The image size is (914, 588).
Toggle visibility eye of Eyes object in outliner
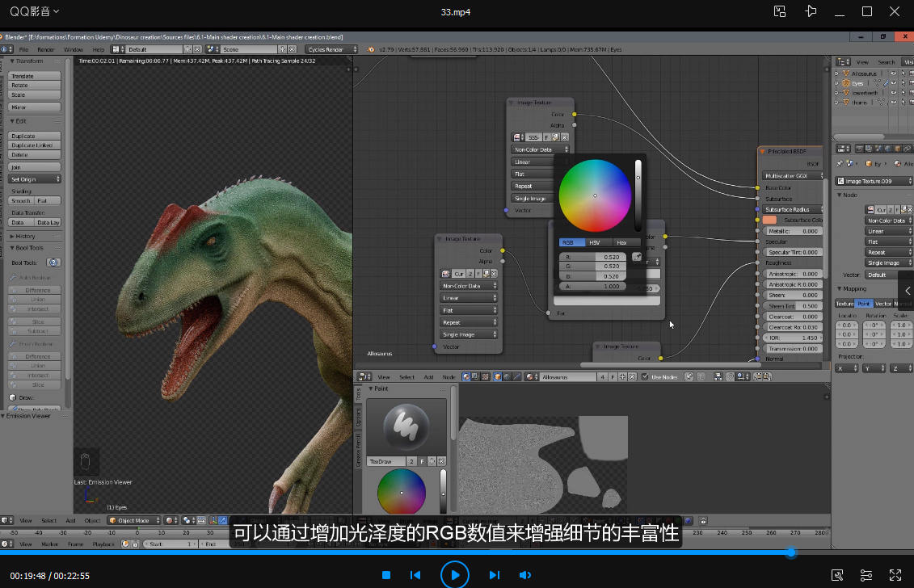(x=893, y=83)
